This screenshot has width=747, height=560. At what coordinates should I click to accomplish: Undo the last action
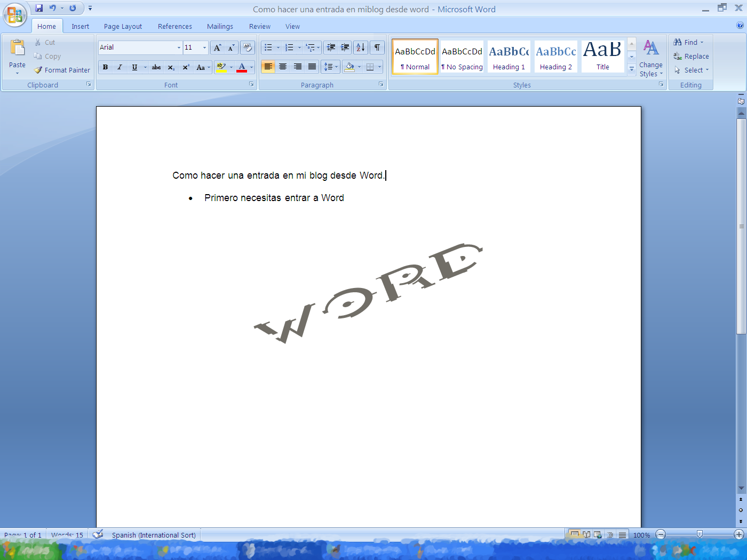pos(52,8)
